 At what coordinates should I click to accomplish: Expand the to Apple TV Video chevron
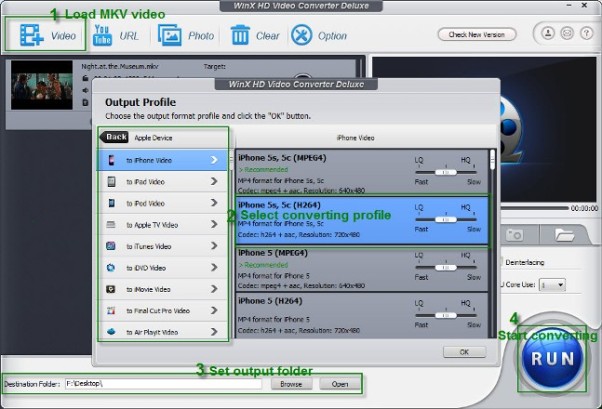coord(214,225)
